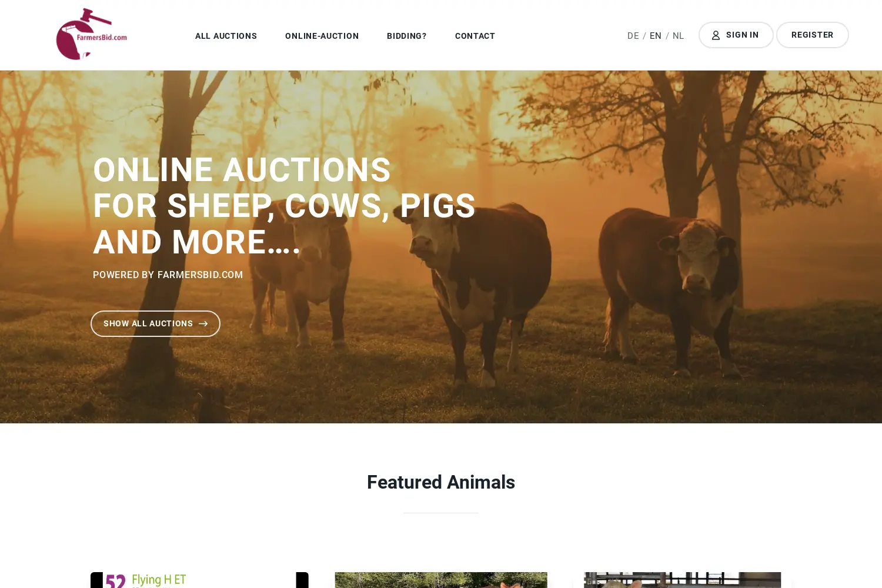Open the Bidding? menu item
Viewport: 882px width, 588px height.
(x=407, y=36)
